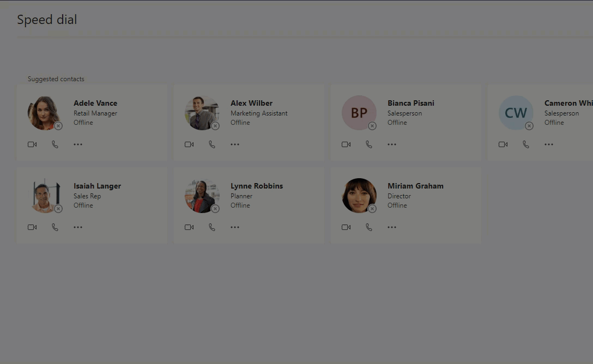Start video call with Alex Wilber

189,144
